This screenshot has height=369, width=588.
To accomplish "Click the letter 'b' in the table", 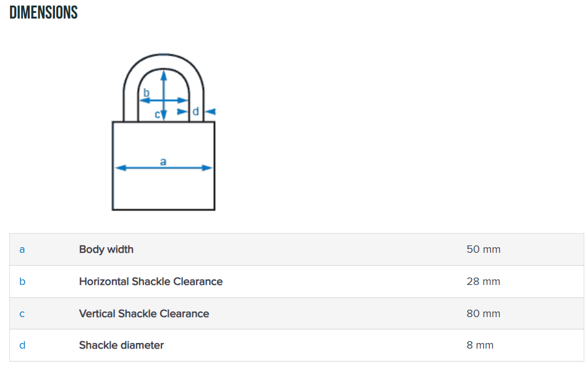I will [22, 282].
